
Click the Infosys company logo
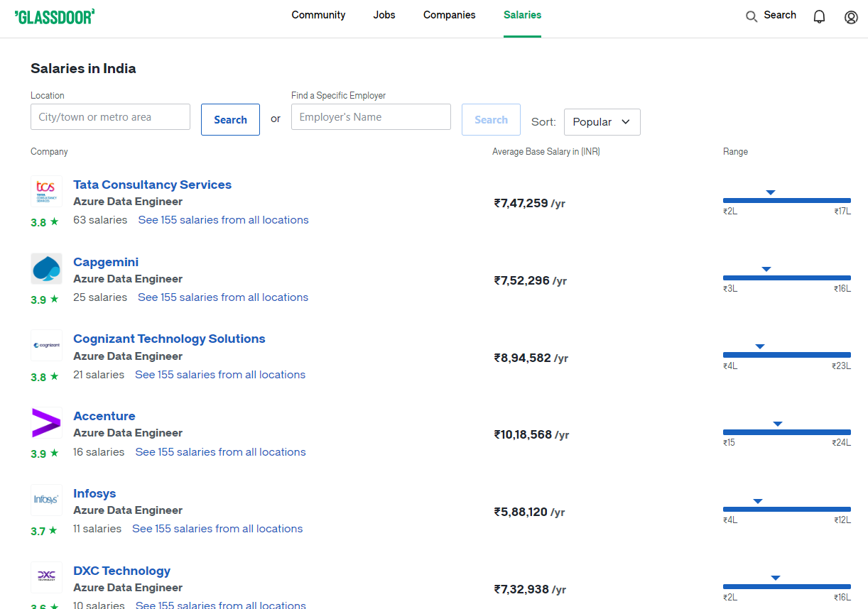point(46,500)
